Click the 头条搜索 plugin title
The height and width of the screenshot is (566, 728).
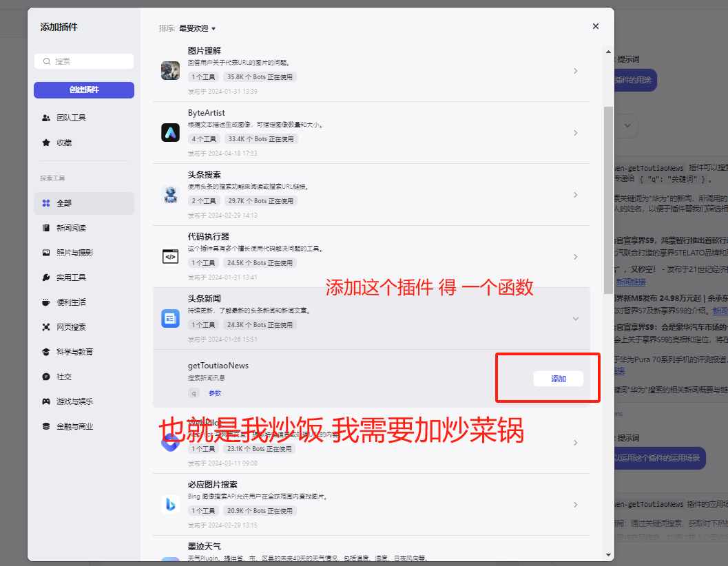[x=205, y=175]
